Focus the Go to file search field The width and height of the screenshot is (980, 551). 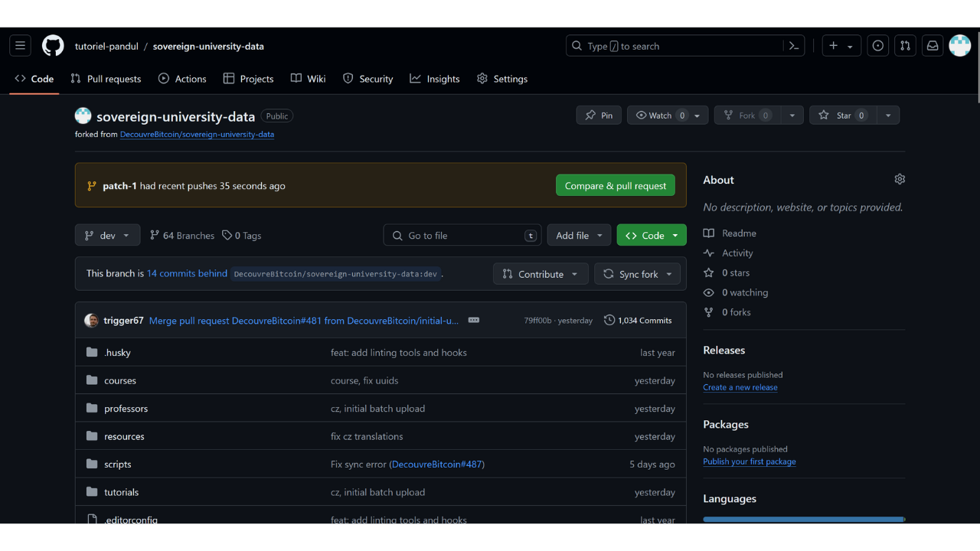pos(462,236)
